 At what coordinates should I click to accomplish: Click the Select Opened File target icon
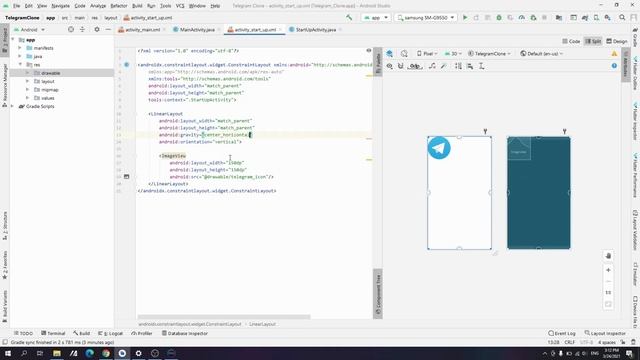click(71, 29)
